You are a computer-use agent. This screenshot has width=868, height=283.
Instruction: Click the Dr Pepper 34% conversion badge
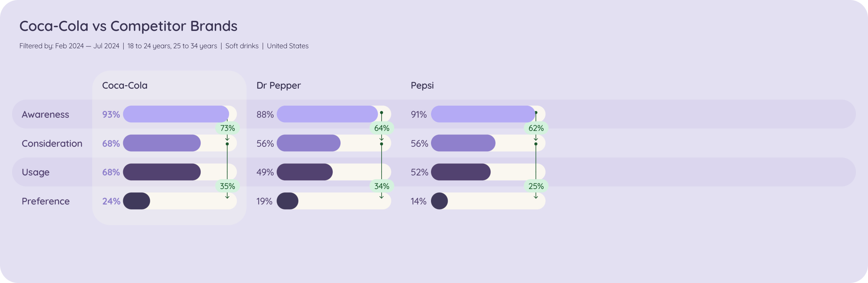coord(382,186)
